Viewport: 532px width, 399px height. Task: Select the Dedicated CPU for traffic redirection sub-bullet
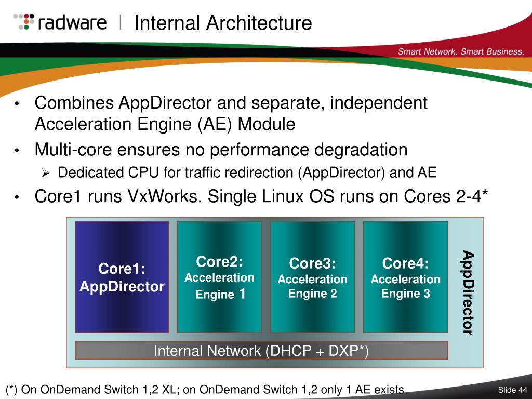click(x=247, y=172)
